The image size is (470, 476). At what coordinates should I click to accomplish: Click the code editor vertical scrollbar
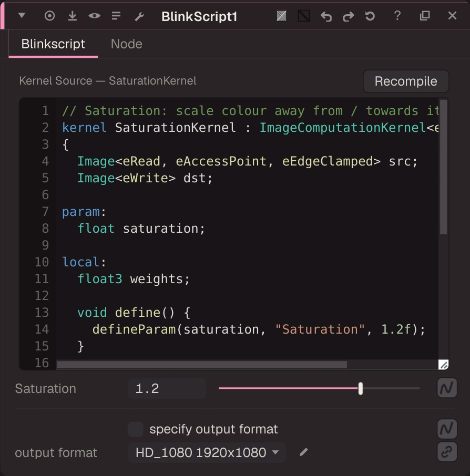pyautogui.click(x=444, y=167)
